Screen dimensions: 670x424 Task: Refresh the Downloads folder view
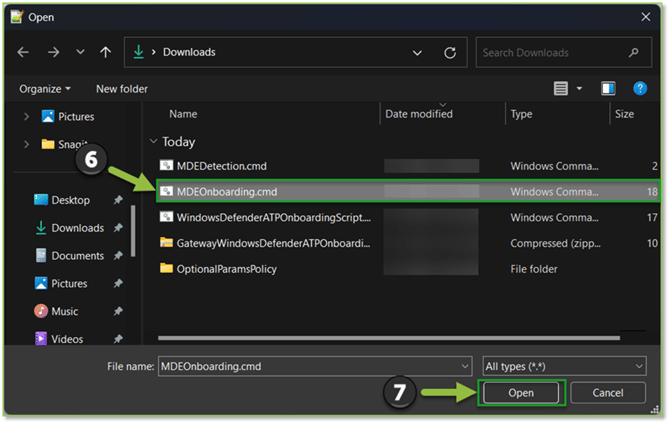[450, 52]
